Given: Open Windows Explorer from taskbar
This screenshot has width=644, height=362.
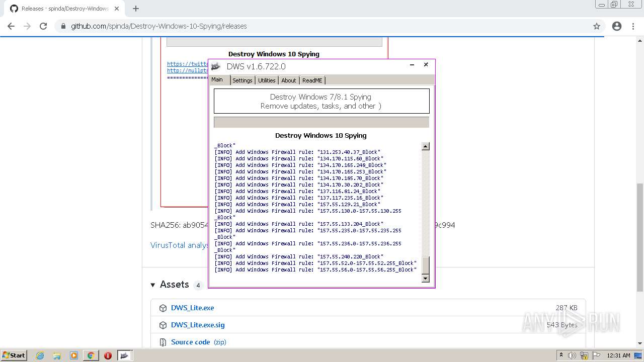Looking at the screenshot, I should pyautogui.click(x=57, y=355).
